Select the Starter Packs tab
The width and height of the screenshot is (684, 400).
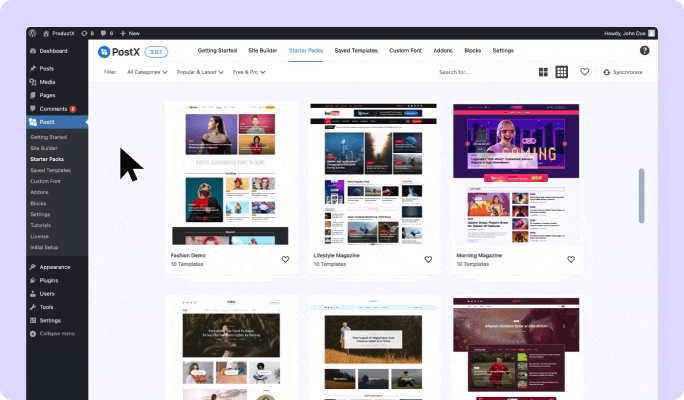coord(306,51)
